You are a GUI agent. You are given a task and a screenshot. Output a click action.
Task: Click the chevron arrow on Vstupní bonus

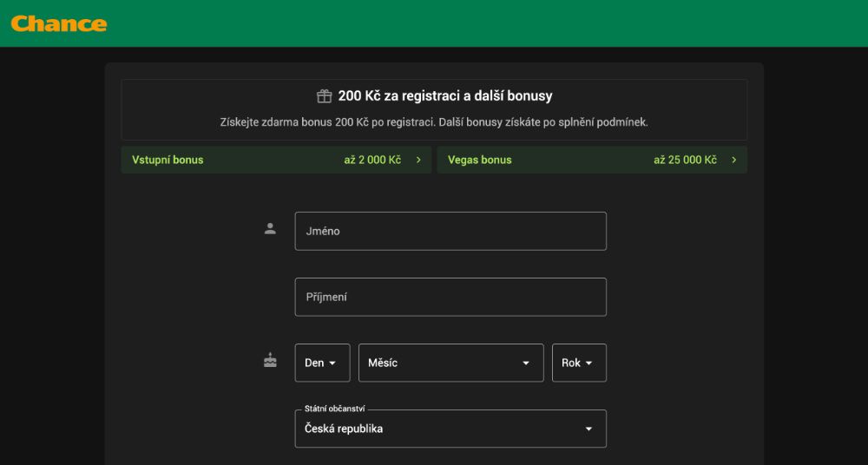tap(418, 160)
